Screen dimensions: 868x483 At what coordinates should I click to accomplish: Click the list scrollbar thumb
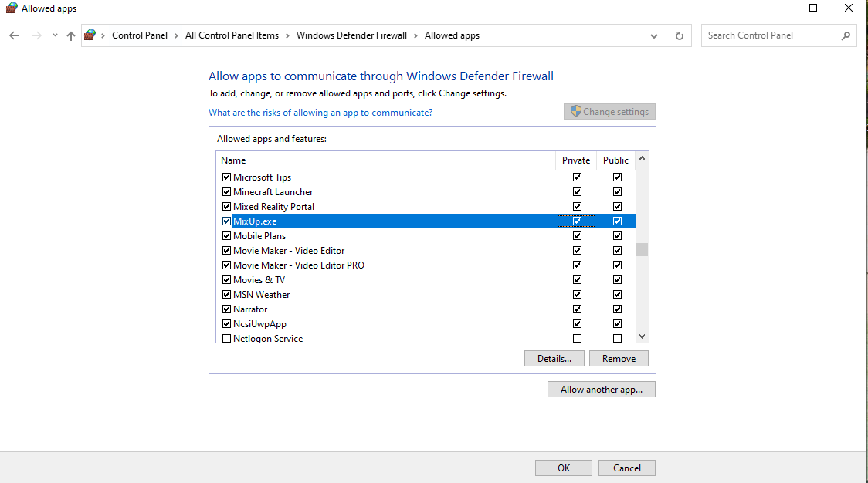(643, 249)
